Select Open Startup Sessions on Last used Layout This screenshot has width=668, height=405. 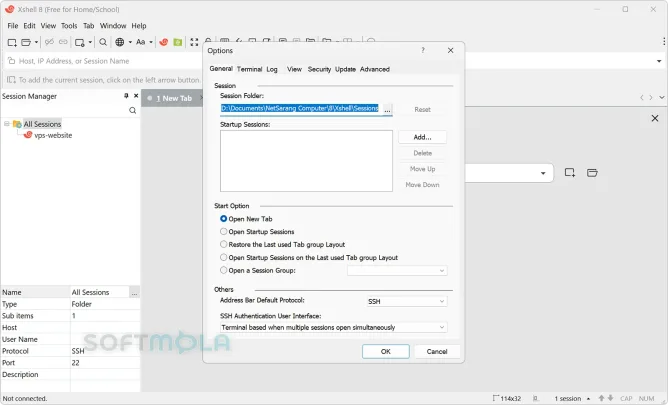tap(223, 257)
